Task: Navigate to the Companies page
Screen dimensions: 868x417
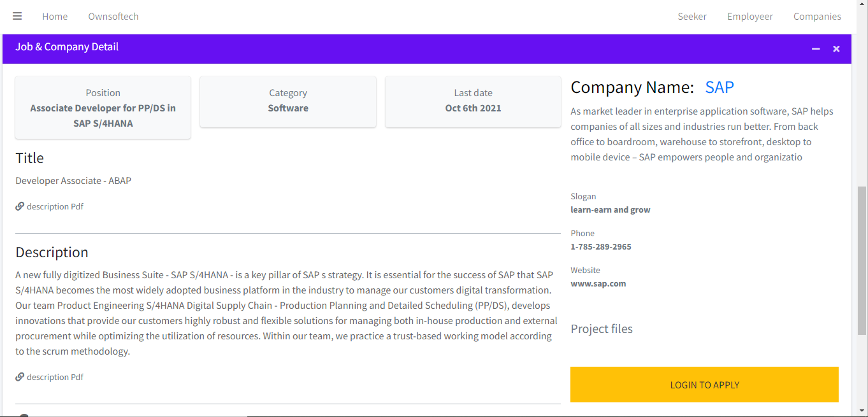Action: tap(817, 17)
